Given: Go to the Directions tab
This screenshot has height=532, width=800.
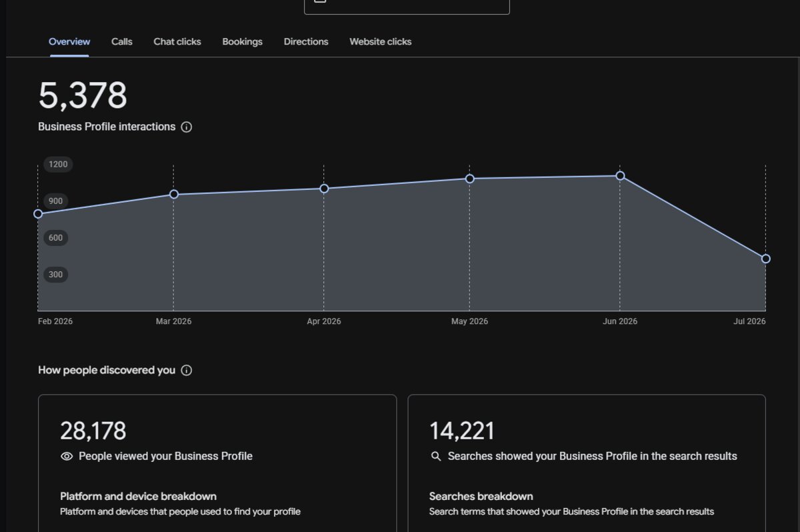Looking at the screenshot, I should pos(306,41).
